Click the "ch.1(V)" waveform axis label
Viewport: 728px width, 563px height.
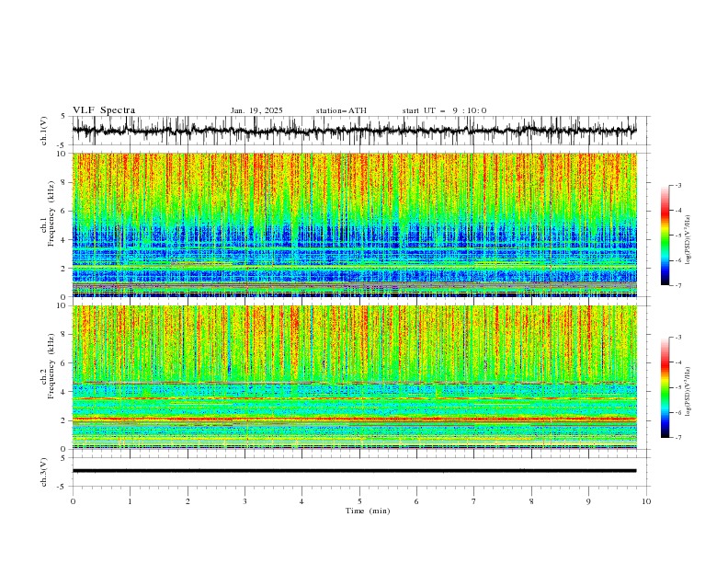pos(43,131)
